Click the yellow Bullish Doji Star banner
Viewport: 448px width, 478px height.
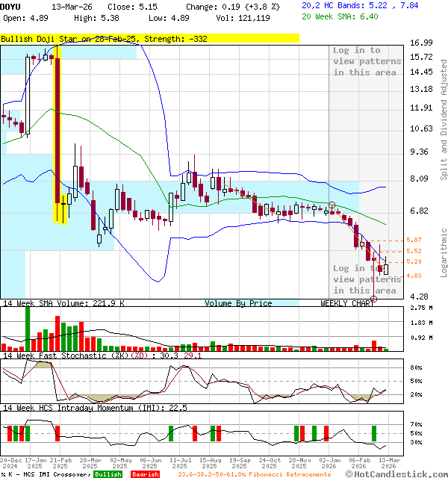(x=149, y=38)
